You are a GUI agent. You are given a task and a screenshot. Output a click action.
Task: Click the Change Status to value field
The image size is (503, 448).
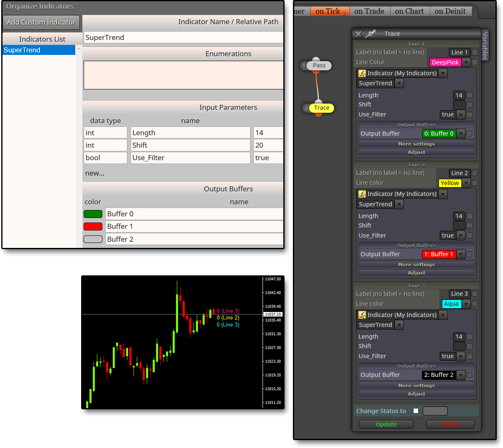point(435,411)
